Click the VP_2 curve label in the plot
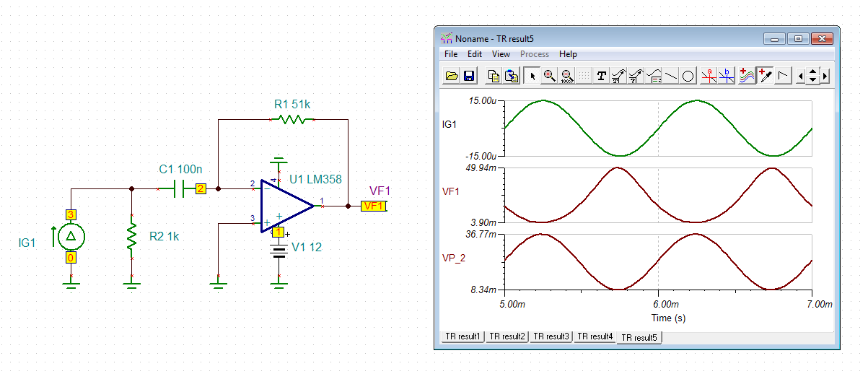Image resolution: width=868 pixels, height=374 pixels. (x=454, y=259)
